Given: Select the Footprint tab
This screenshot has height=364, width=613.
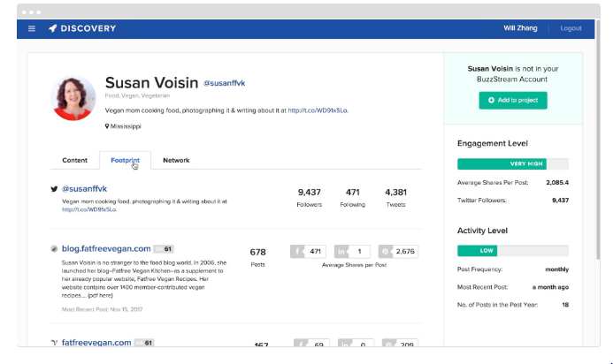Looking at the screenshot, I should [x=125, y=160].
